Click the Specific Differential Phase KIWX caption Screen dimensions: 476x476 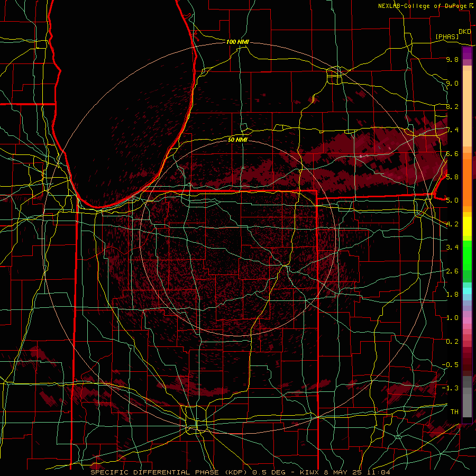[x=241, y=472]
